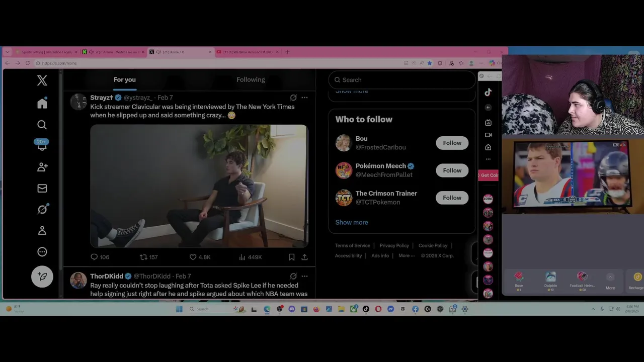Viewport: 644px width, 362px height.
Task: Click the X logo in sidebar
Action: (x=42, y=80)
